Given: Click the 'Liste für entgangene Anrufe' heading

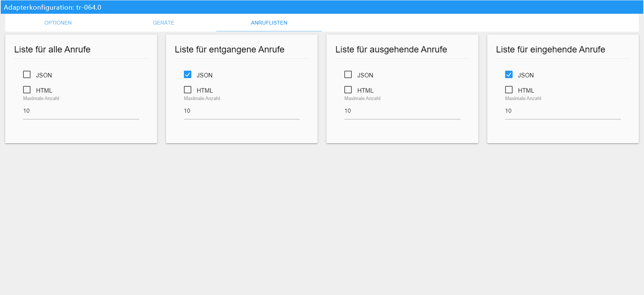Looking at the screenshot, I should pos(230,49).
